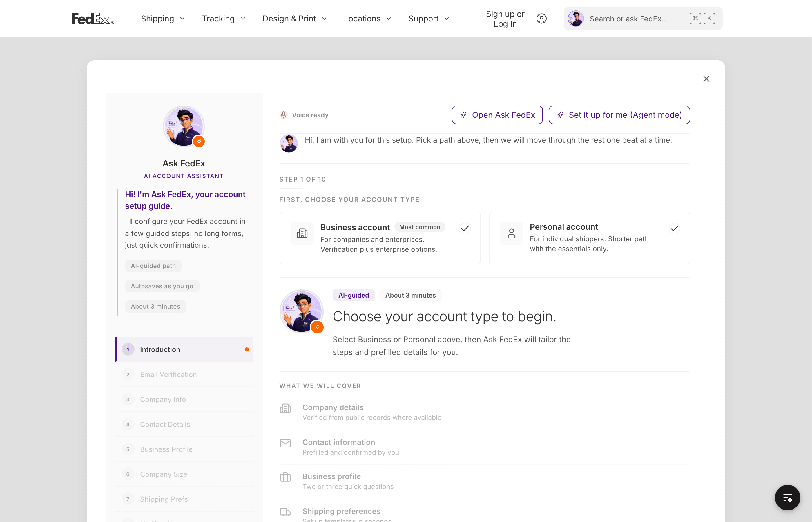Click Set it up for me (Agent mode)
This screenshot has height=522, width=812.
tap(619, 115)
